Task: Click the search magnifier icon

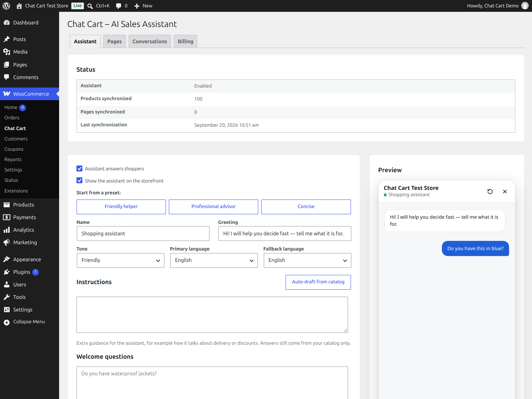Action: coord(90,6)
